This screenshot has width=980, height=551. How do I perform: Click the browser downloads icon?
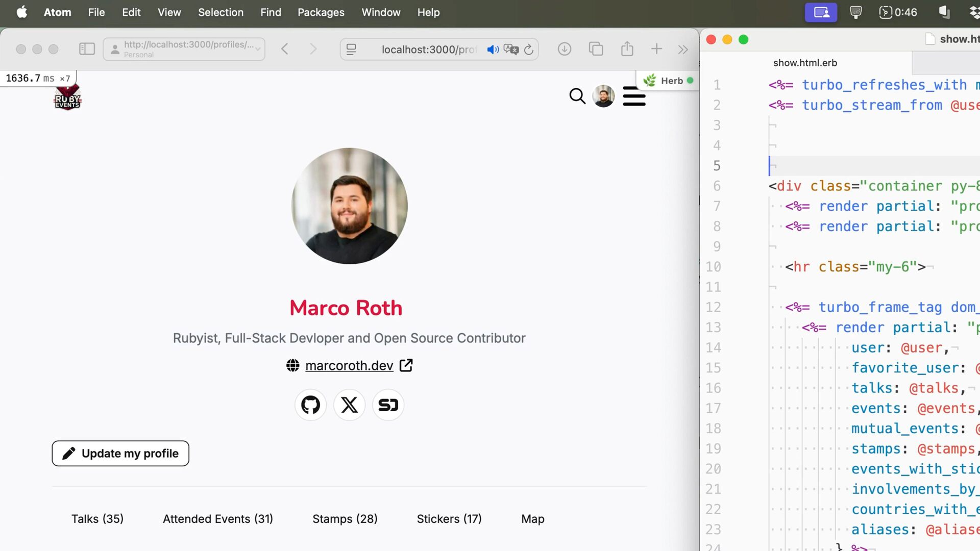[x=564, y=49]
